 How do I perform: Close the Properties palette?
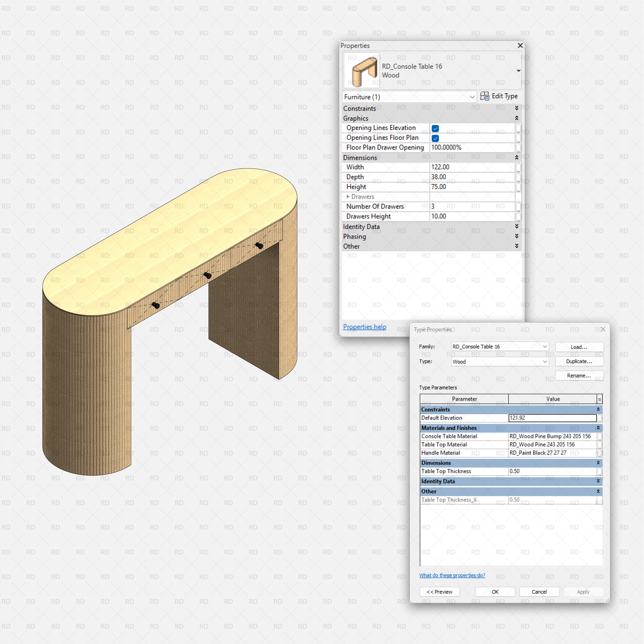click(520, 45)
